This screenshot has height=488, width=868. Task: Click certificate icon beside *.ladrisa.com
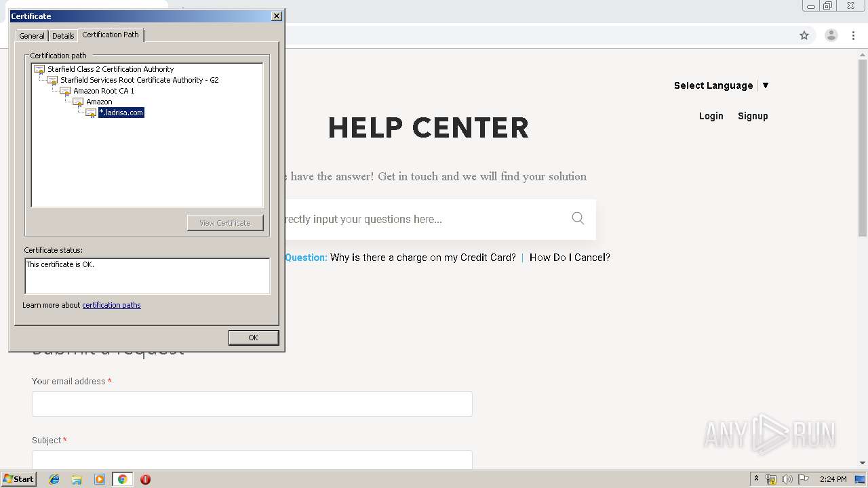[91, 113]
